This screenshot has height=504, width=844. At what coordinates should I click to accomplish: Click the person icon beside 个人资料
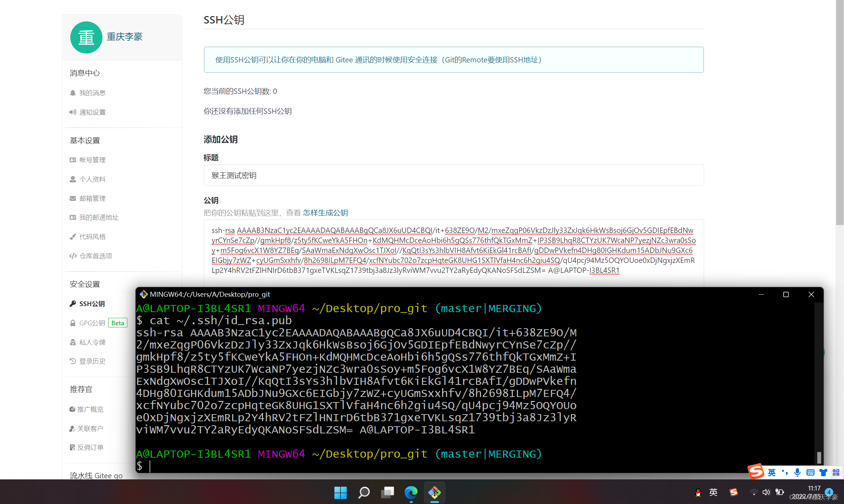(73, 179)
